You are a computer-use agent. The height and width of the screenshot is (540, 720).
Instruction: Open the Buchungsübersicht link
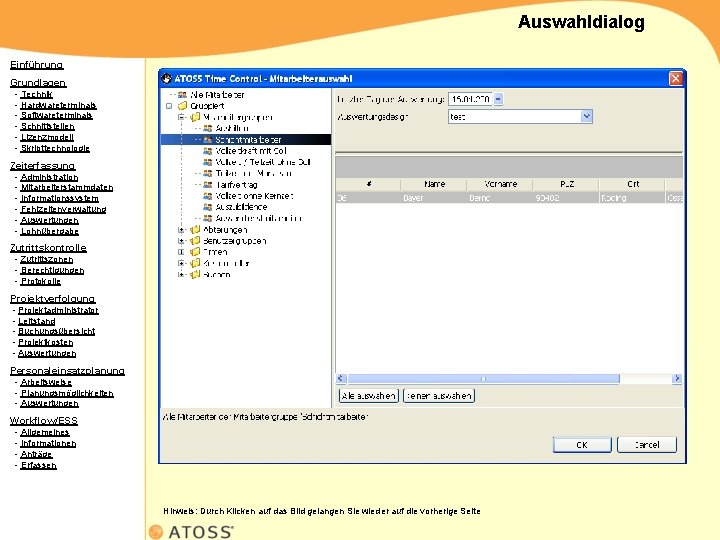tap(56, 331)
